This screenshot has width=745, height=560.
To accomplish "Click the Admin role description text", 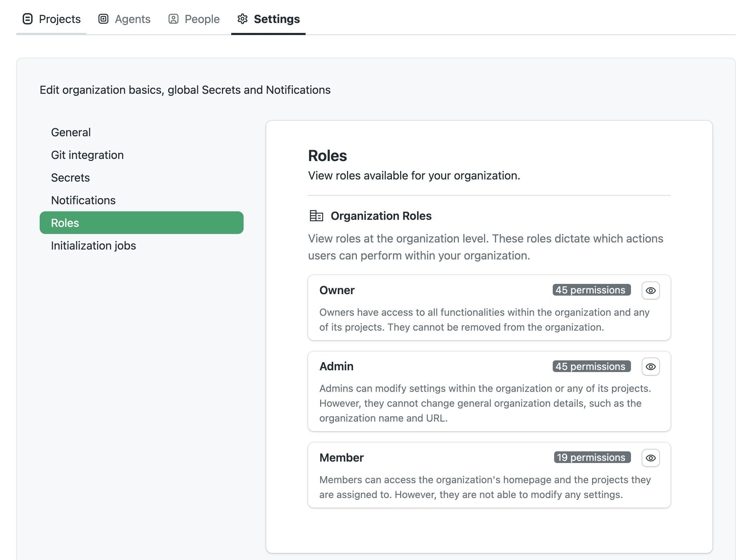I will pyautogui.click(x=485, y=403).
